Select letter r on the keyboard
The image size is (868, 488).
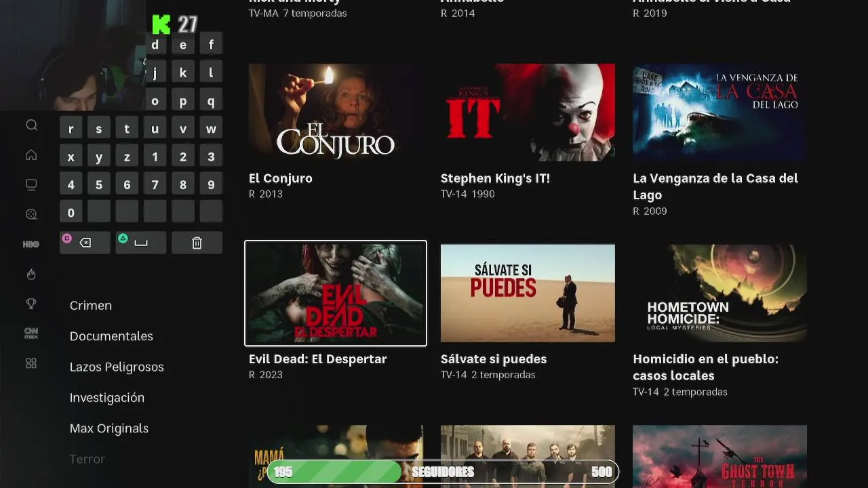tap(71, 129)
